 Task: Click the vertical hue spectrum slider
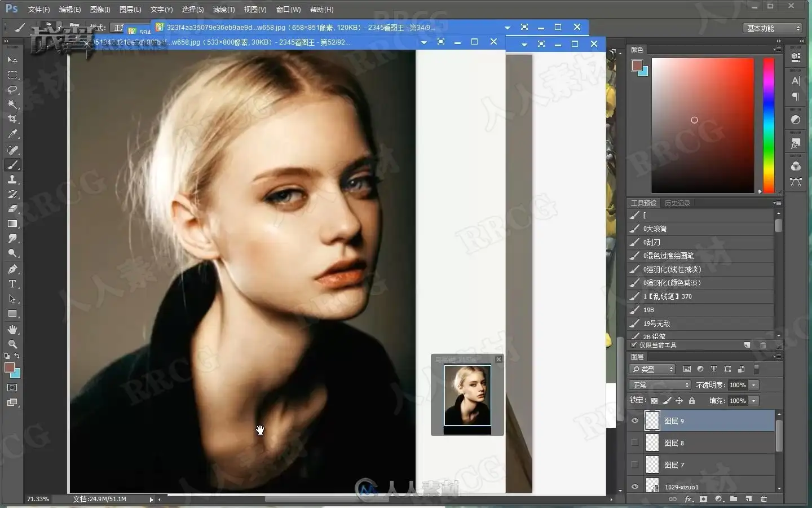(769, 125)
